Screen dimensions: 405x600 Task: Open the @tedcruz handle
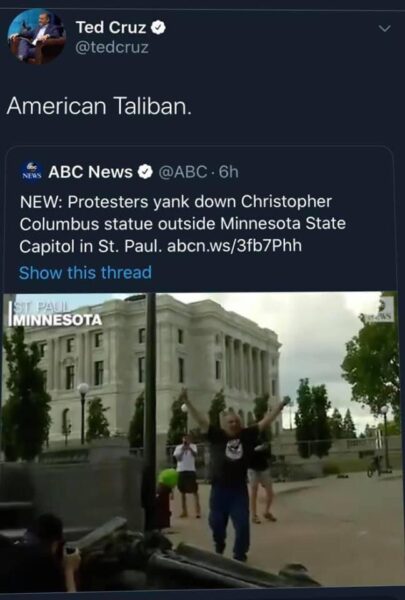click(x=112, y=48)
